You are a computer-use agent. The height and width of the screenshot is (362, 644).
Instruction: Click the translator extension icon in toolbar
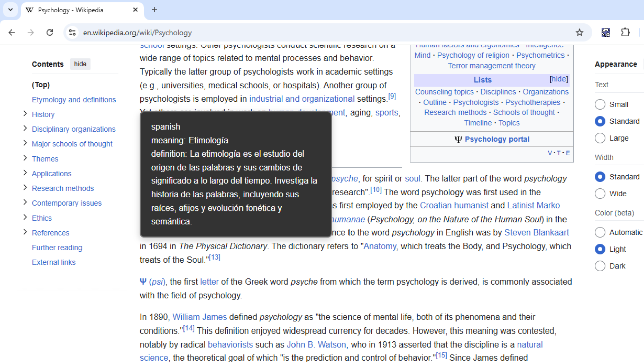pos(606,33)
